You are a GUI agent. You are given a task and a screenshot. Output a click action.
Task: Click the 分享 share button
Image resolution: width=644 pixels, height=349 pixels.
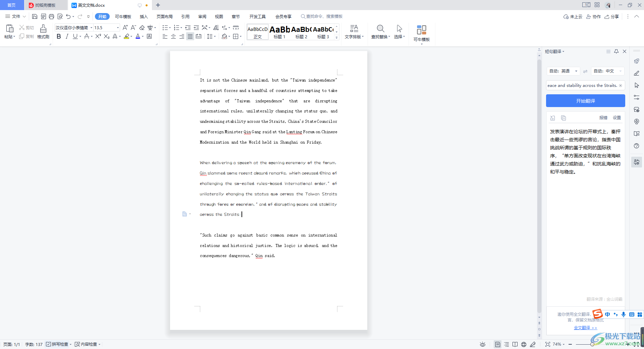tap(612, 16)
